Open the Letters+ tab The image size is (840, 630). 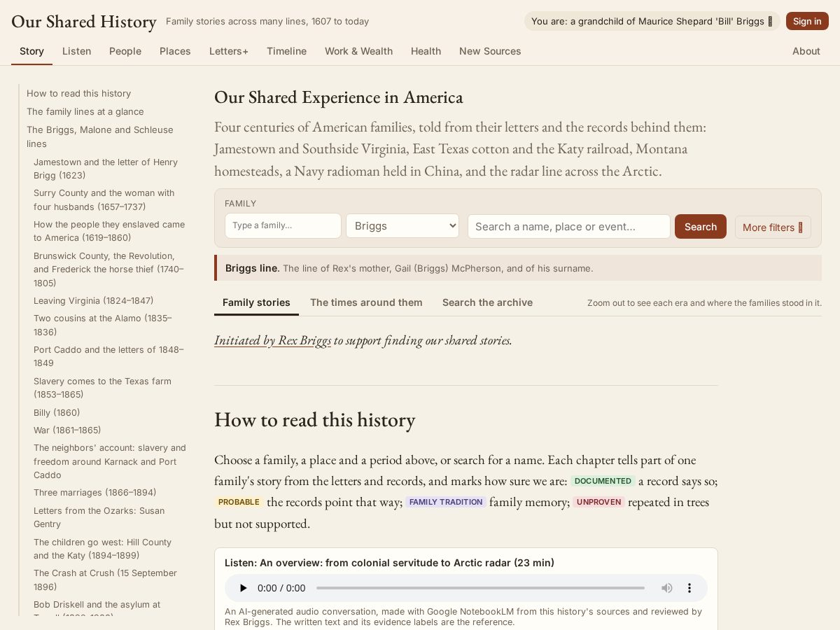pyautogui.click(x=229, y=51)
